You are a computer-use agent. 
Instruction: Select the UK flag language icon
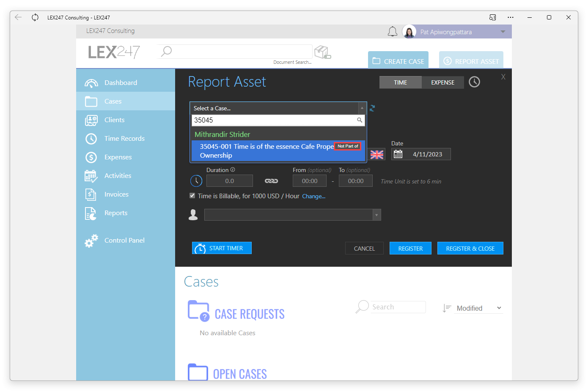coord(377,155)
